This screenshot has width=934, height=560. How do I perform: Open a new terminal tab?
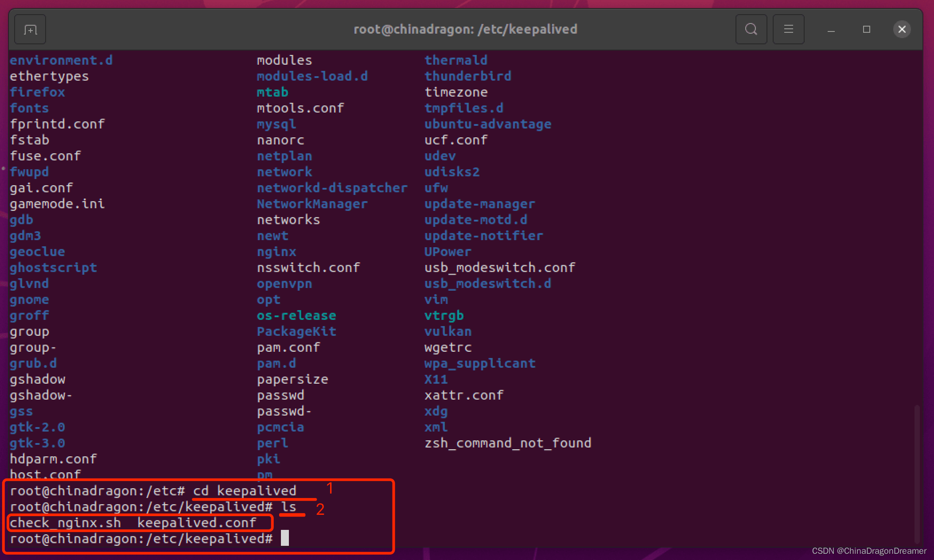point(30,30)
